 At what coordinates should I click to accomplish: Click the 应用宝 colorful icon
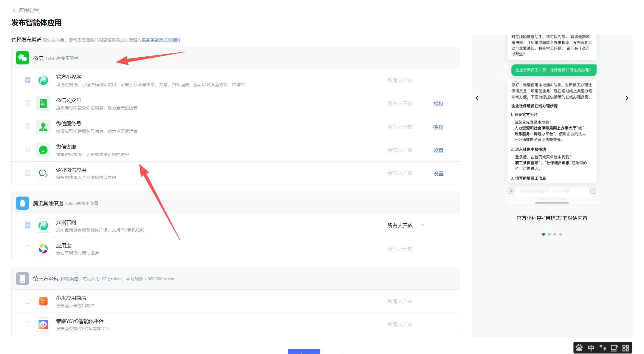click(x=43, y=249)
